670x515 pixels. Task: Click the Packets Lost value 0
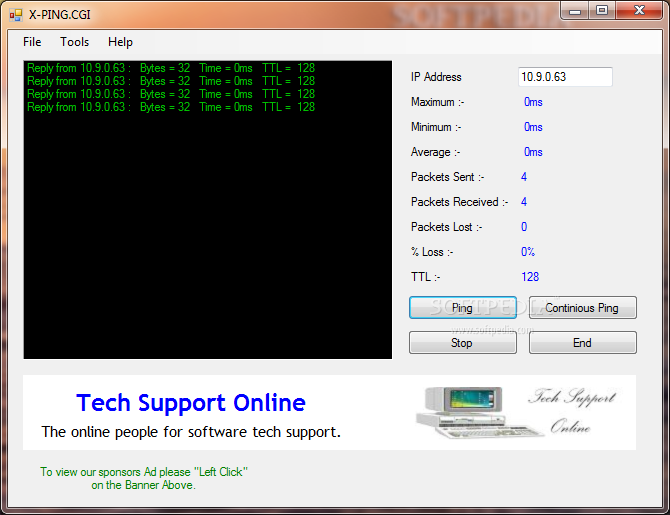pos(524,227)
